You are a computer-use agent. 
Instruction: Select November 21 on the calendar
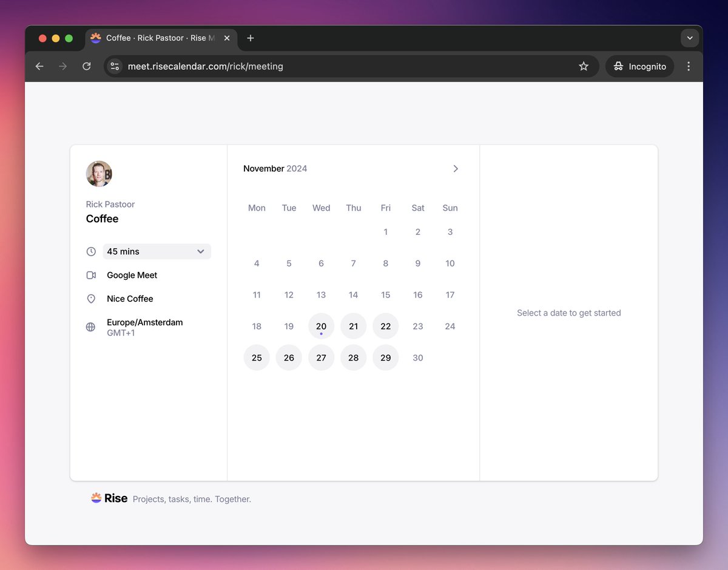pyautogui.click(x=353, y=326)
